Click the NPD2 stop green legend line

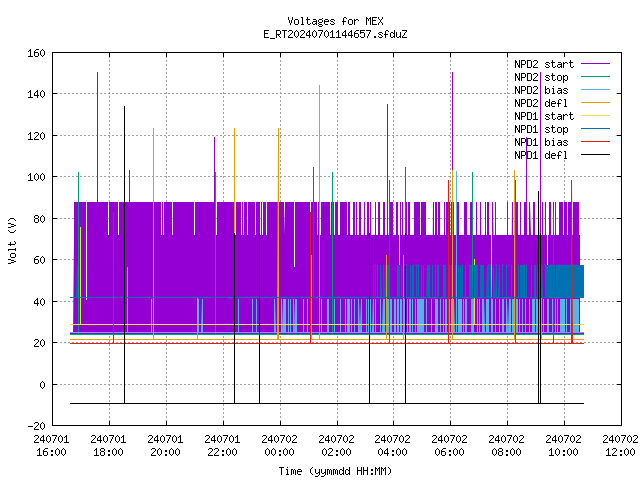click(596, 77)
